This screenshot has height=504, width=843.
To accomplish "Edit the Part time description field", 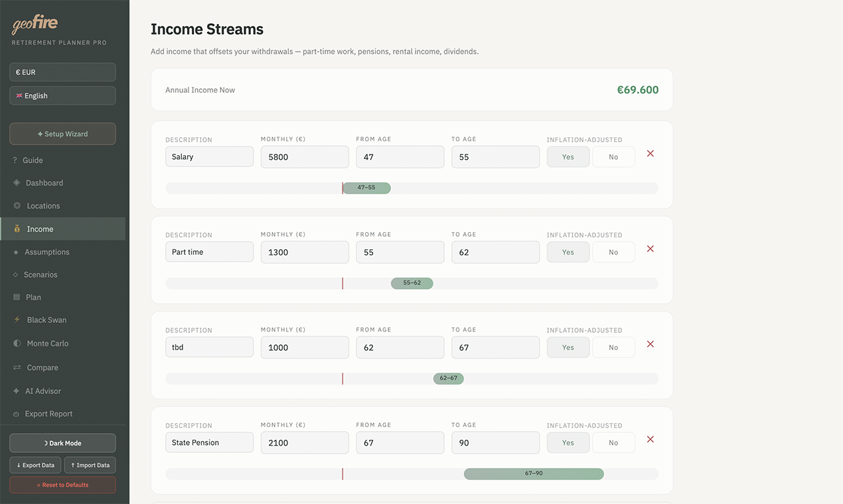I will click(x=209, y=252).
